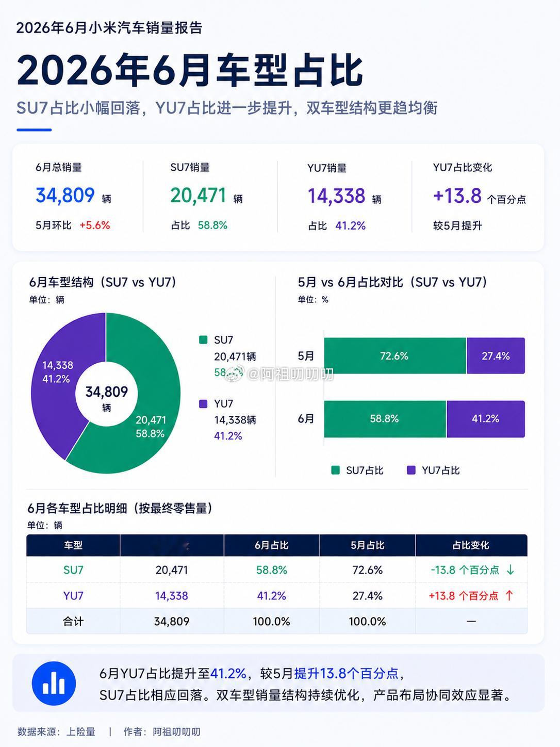Click the '合计' row label
Viewport: 560px width, 747px height.
[73, 622]
